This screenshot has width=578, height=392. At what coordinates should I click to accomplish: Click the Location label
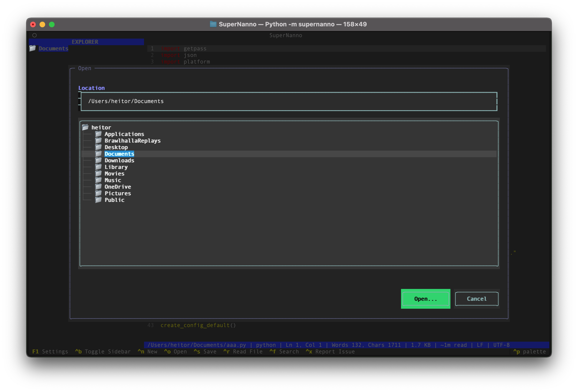92,88
